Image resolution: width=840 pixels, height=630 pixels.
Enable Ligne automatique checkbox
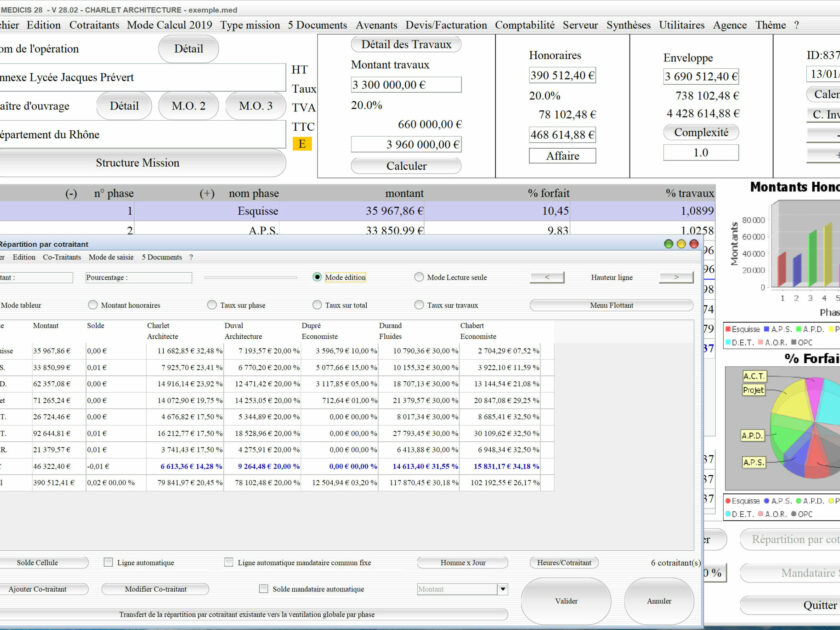point(108,562)
